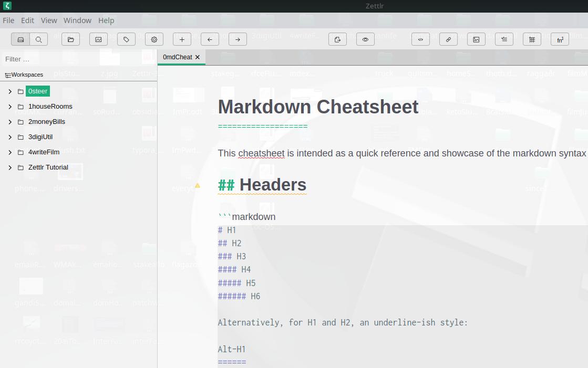The width and height of the screenshot is (588, 368).
Task: Expand the 0steer folder
Action: coord(10,91)
